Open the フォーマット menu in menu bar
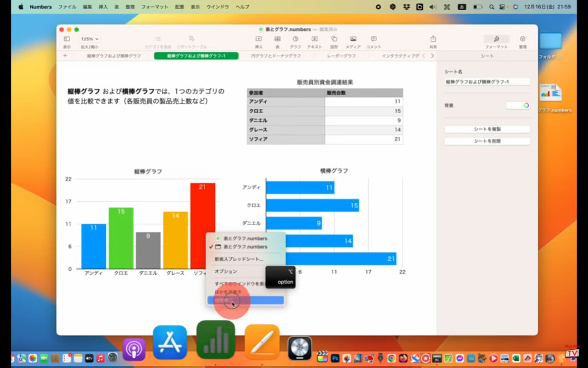The width and height of the screenshot is (588, 368). (x=155, y=7)
